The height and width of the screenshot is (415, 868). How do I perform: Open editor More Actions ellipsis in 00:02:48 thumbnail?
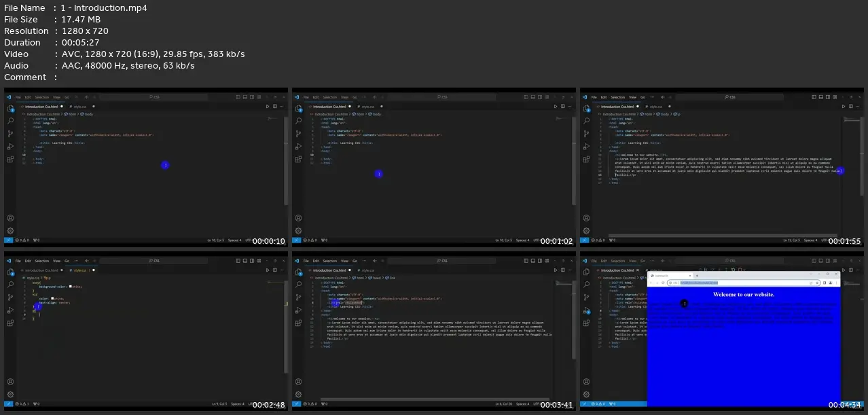(x=282, y=270)
